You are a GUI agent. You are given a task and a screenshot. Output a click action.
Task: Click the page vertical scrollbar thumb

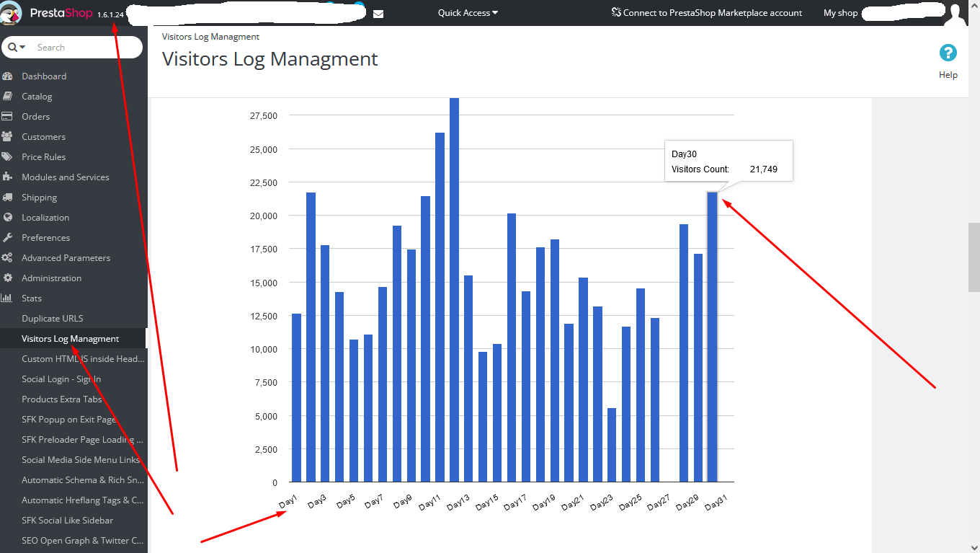point(974,257)
